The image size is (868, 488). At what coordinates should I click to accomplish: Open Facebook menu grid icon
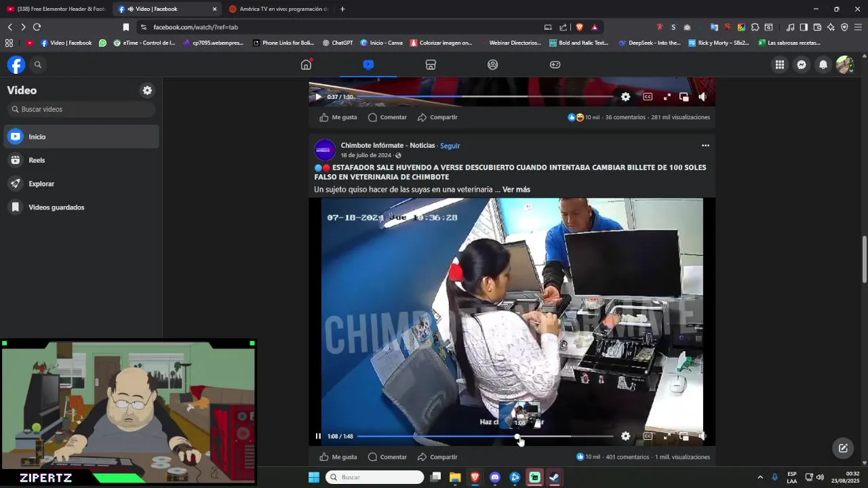pos(780,64)
